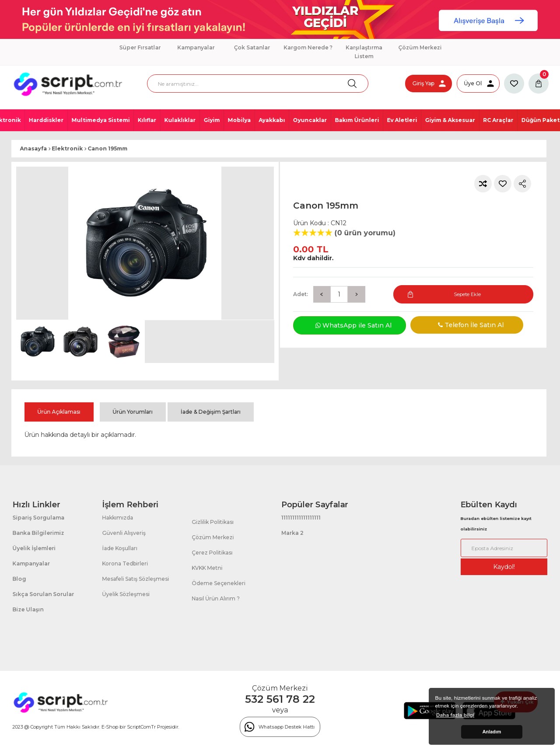Switch to the Ürün Yorumları tab

[x=133, y=412]
